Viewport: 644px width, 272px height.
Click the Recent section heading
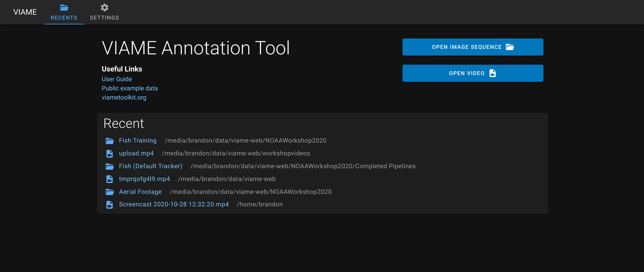124,124
